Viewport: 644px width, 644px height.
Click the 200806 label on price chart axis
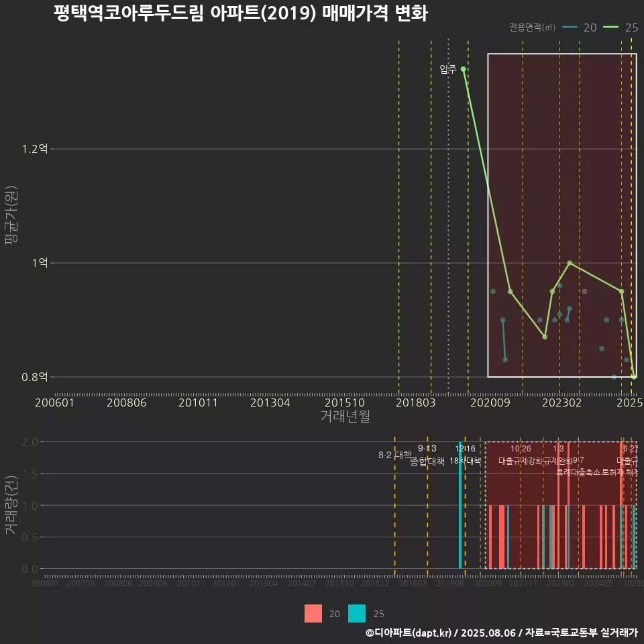[x=127, y=402]
